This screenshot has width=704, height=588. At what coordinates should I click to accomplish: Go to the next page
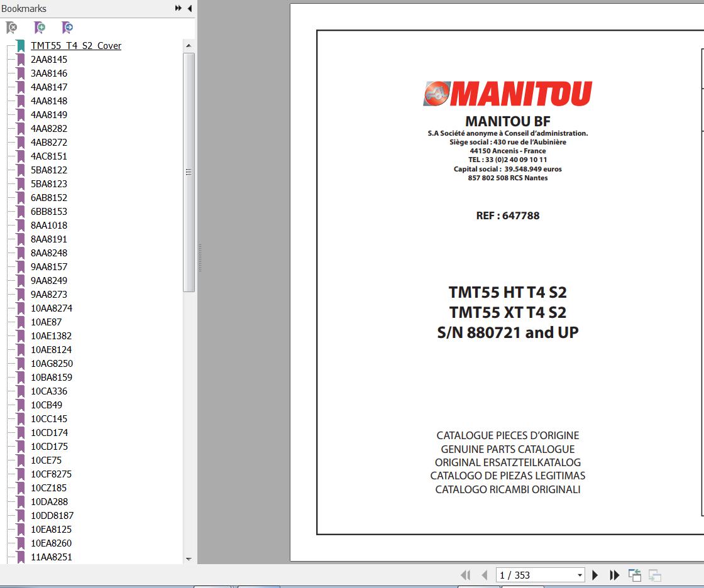595,575
